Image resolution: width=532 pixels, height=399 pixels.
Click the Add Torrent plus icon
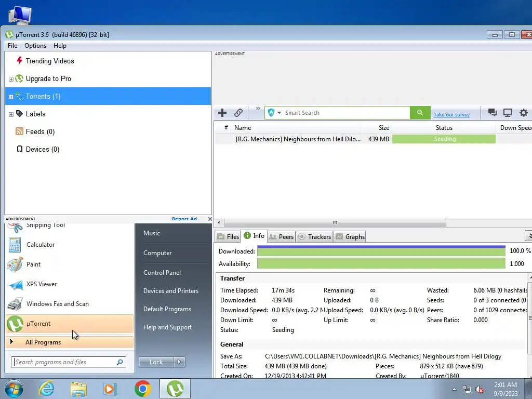[222, 113]
